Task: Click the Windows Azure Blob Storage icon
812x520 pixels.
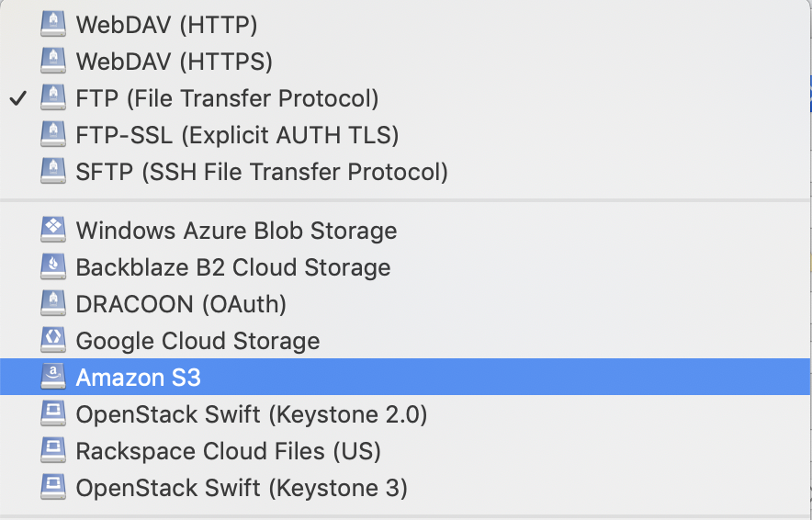Action: pyautogui.click(x=53, y=230)
